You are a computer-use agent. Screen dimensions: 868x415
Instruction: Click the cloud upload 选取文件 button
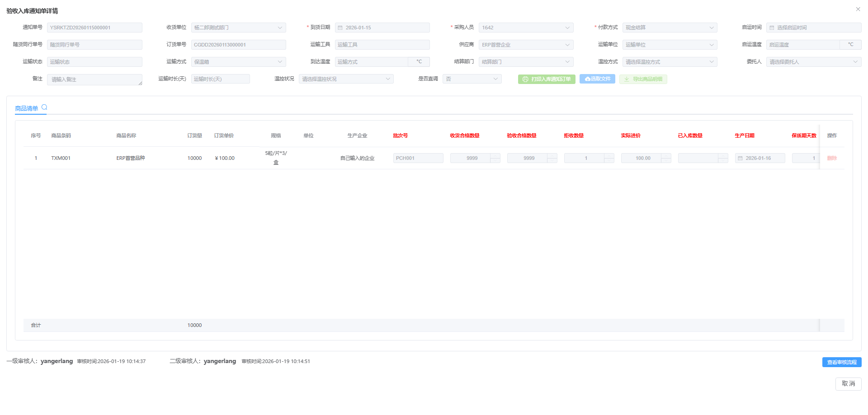point(597,79)
